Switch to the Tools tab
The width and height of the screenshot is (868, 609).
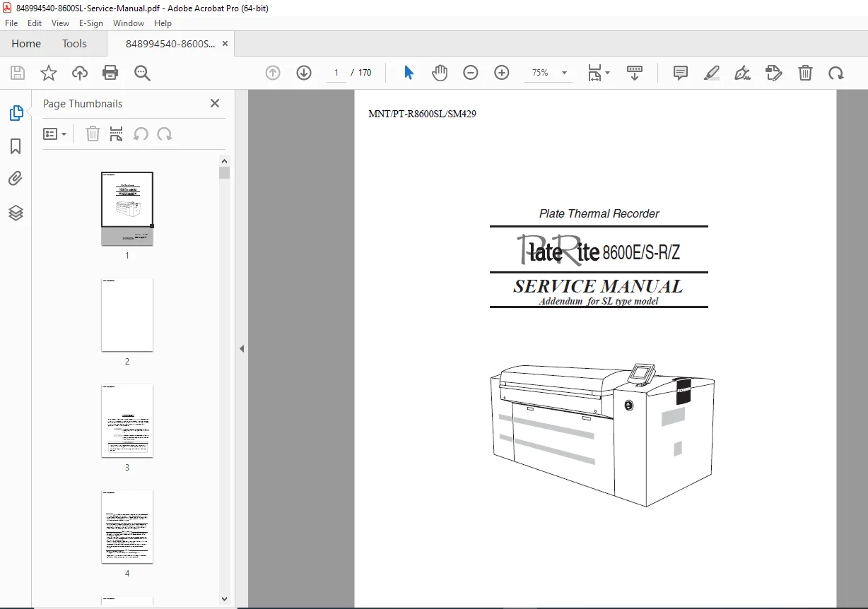[74, 44]
